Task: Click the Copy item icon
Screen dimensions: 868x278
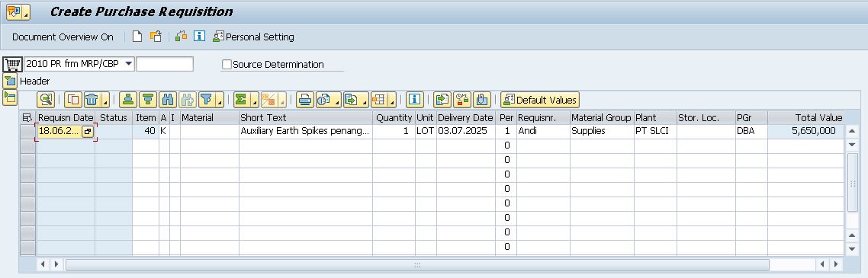Action: pos(73,100)
